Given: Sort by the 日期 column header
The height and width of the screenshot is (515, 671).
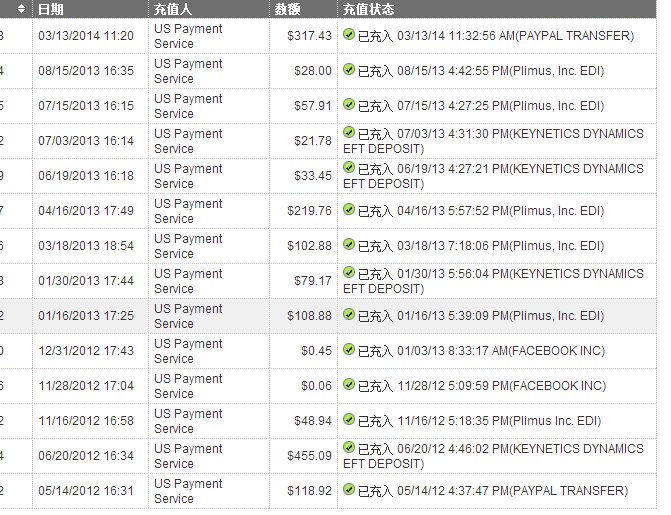Looking at the screenshot, I should click(50, 9).
